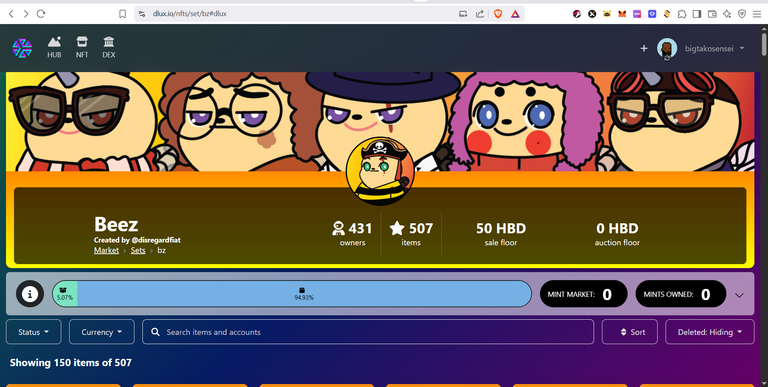Follow the Market breadcrumb link

(x=106, y=250)
